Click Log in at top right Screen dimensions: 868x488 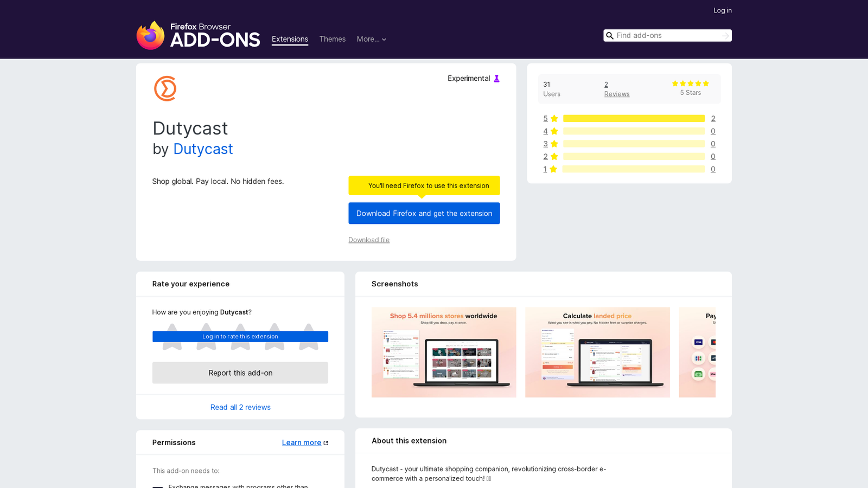[x=723, y=10]
